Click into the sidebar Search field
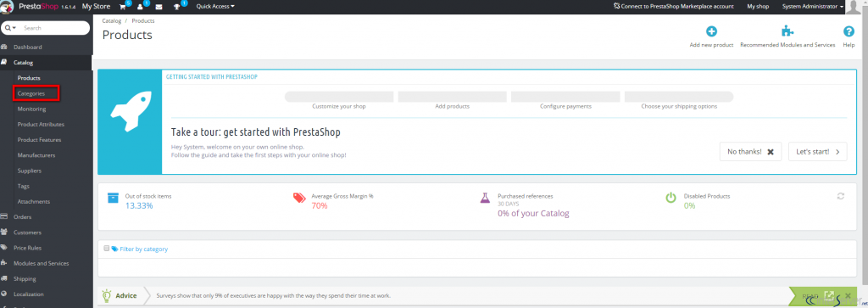The height and width of the screenshot is (308, 868). click(x=54, y=28)
